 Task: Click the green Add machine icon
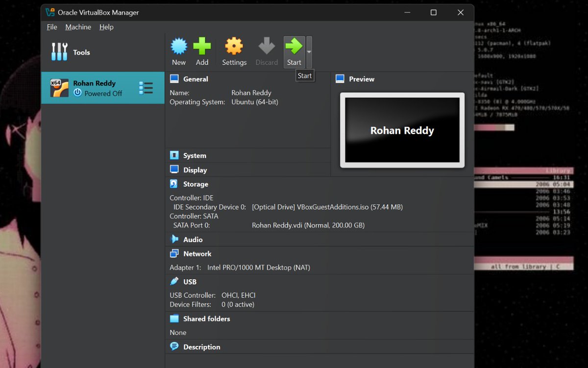point(202,47)
